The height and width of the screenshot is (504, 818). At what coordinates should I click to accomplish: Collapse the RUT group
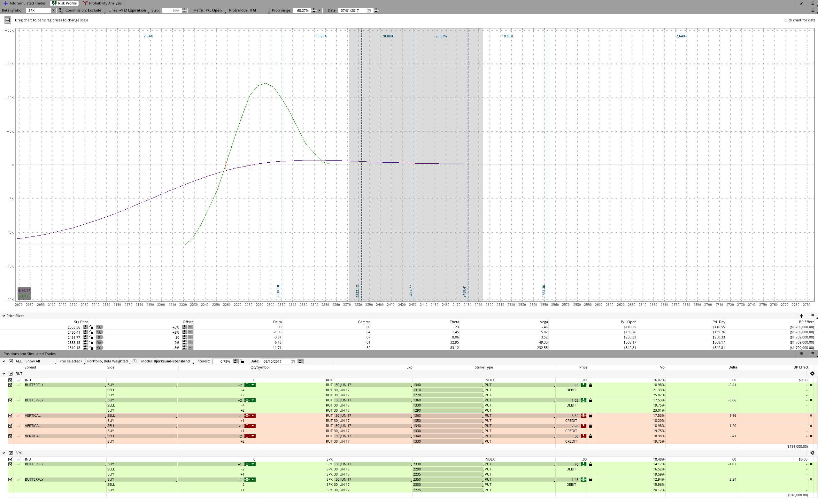4,374
